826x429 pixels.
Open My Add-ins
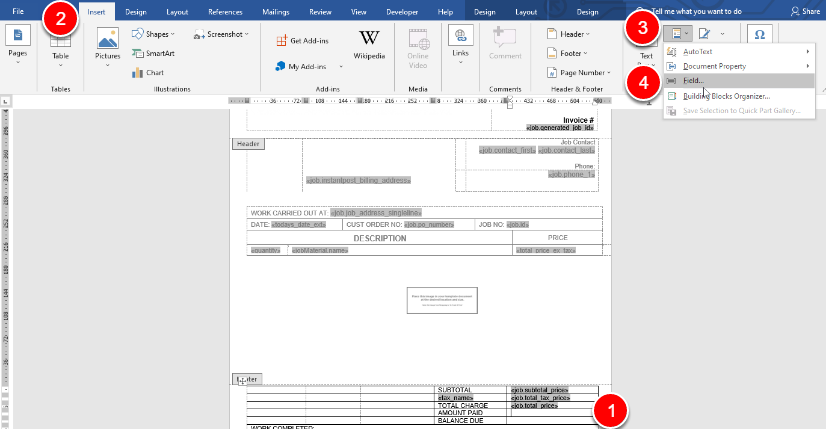(301, 66)
